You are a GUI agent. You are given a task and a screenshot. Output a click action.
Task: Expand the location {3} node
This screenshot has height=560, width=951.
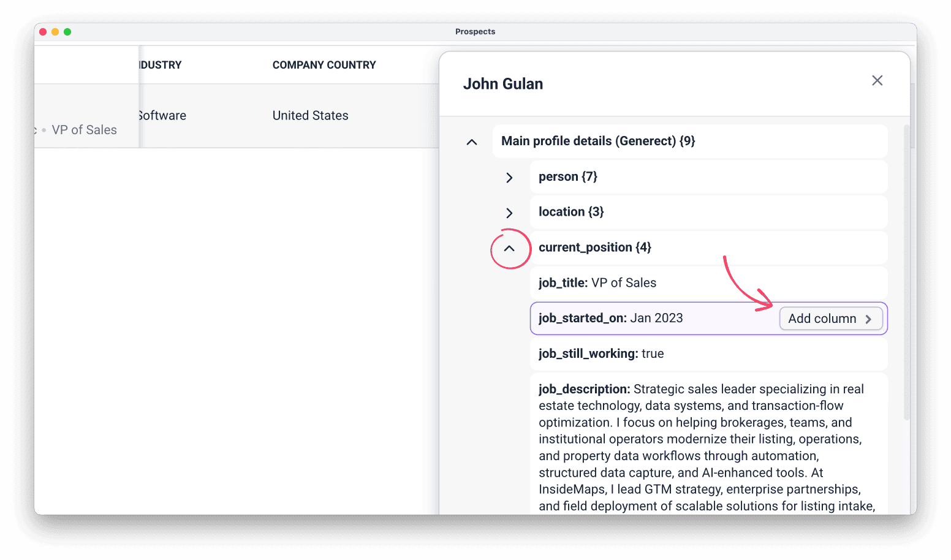(509, 213)
